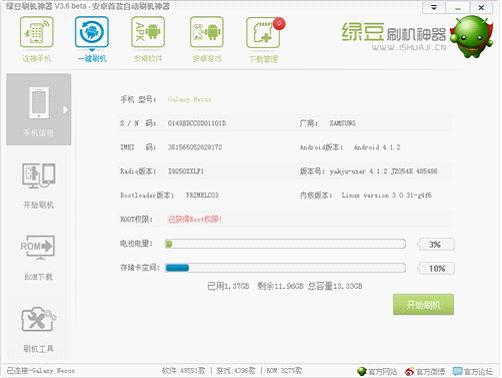
Task: Click the storage card space progress bar
Action: click(285, 268)
